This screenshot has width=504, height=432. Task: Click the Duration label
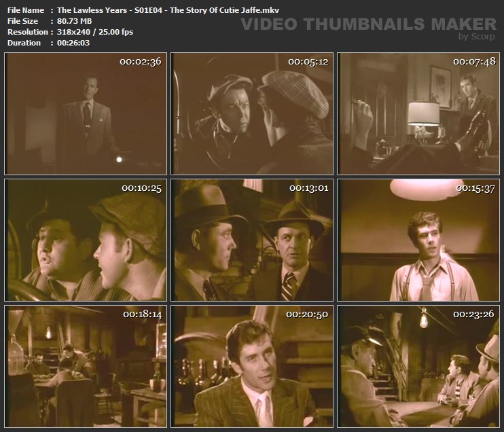coord(24,43)
